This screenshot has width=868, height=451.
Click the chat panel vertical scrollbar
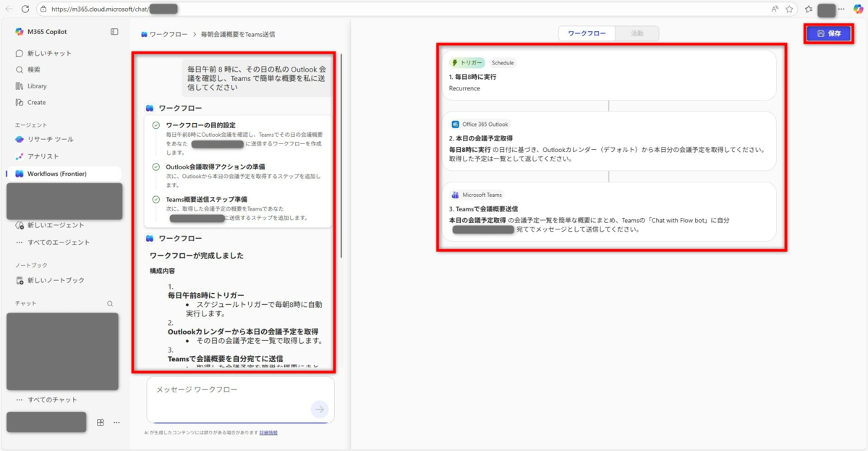[341, 156]
